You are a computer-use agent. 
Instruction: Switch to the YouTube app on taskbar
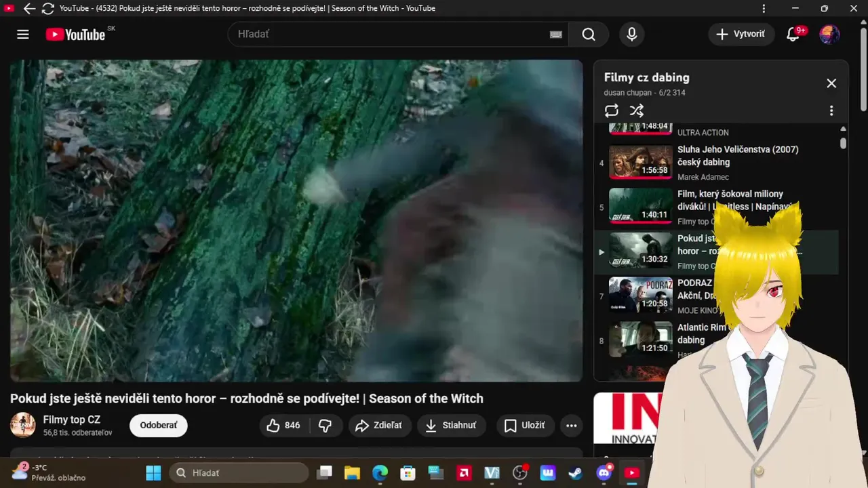(631, 472)
